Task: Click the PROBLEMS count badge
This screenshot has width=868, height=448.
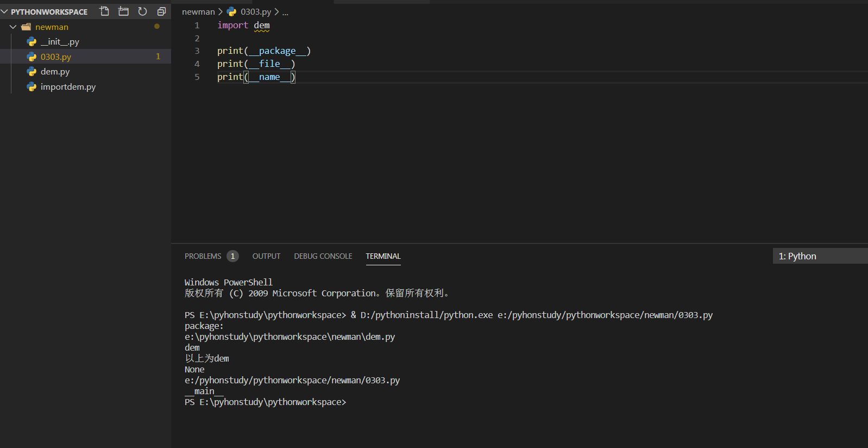Action: click(233, 256)
